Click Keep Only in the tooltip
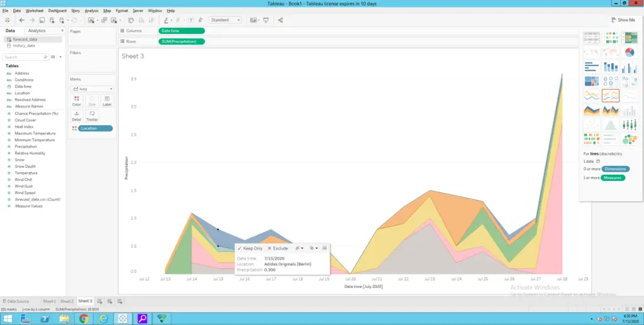This screenshot has width=644, height=325. pos(249,248)
